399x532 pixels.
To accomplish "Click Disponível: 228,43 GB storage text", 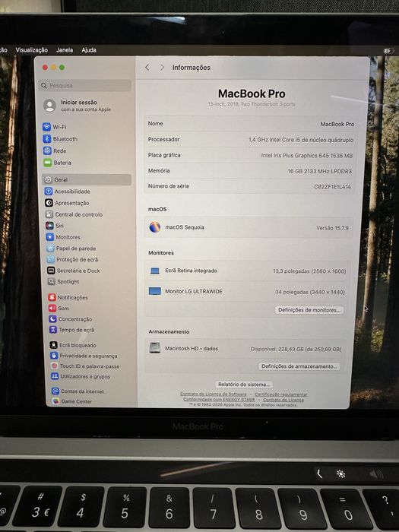I will coord(296,349).
